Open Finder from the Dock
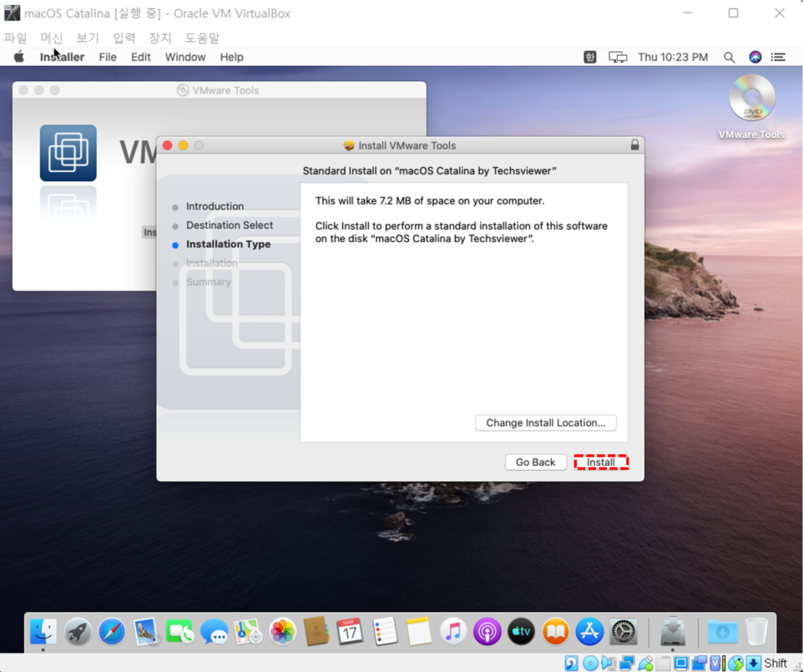 pos(43,631)
